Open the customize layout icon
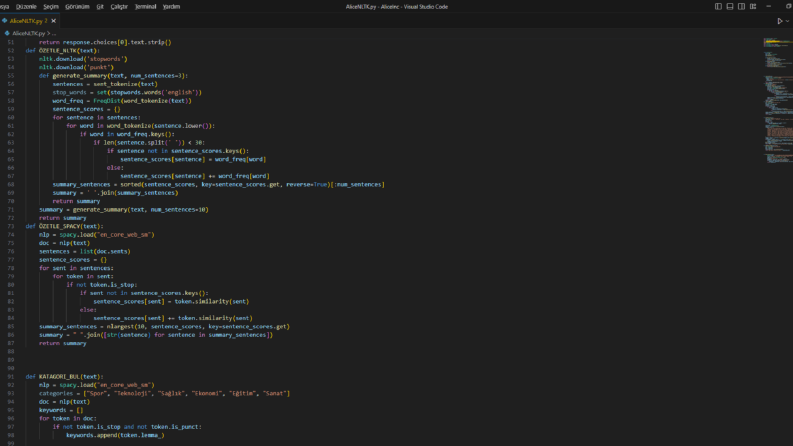Viewport: 793px width, 446px height. (x=753, y=7)
